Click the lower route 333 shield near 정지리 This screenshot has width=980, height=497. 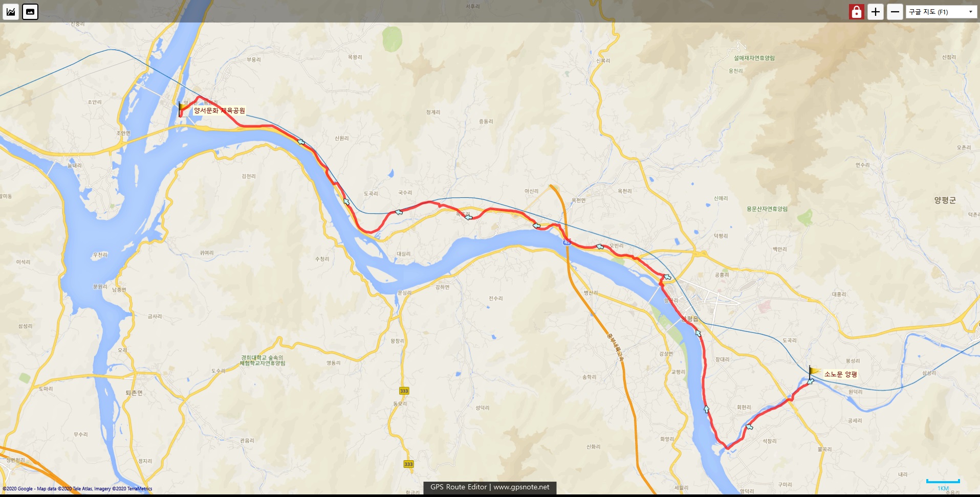pos(408,464)
